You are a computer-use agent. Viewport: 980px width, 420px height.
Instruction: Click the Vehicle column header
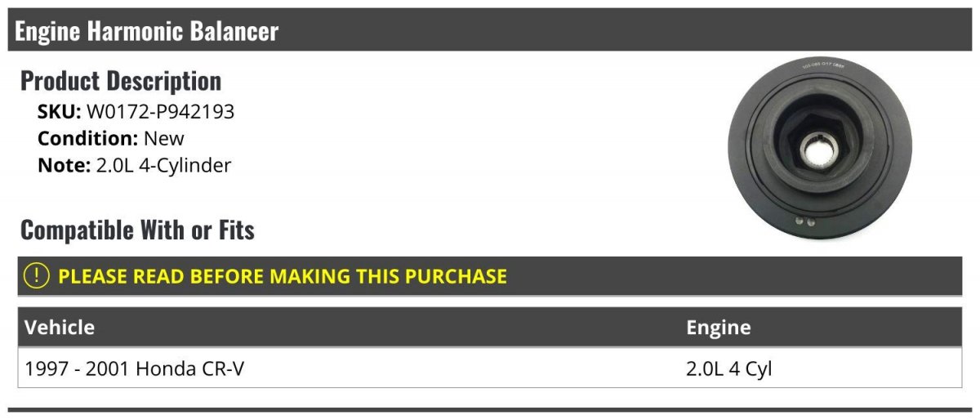(60, 328)
